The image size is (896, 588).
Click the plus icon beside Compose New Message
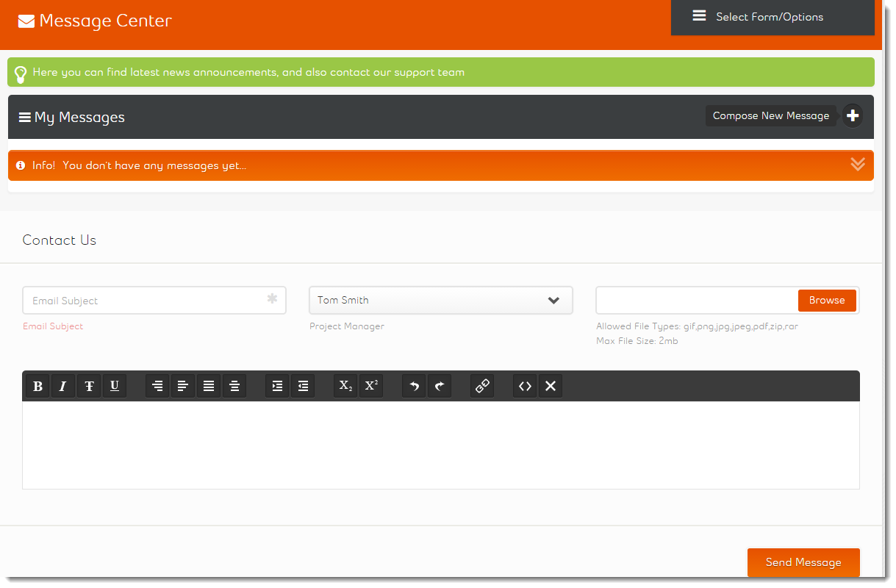click(853, 115)
